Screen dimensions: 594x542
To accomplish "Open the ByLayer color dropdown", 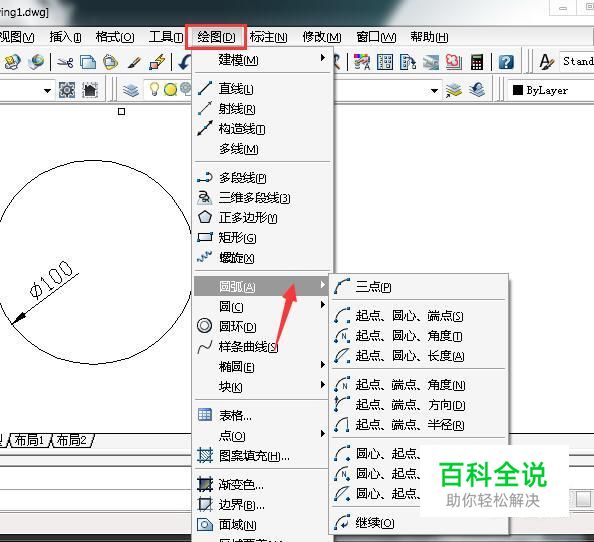I will [550, 90].
